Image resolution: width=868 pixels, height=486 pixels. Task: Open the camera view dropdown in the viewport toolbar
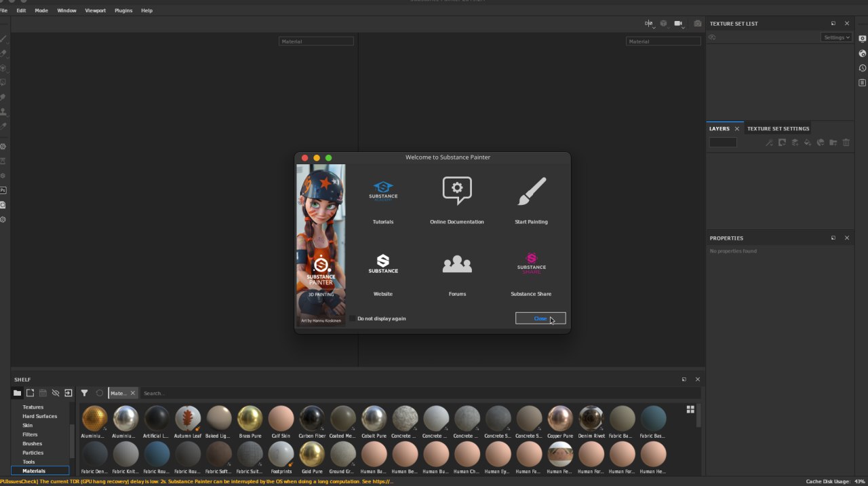[x=679, y=24]
